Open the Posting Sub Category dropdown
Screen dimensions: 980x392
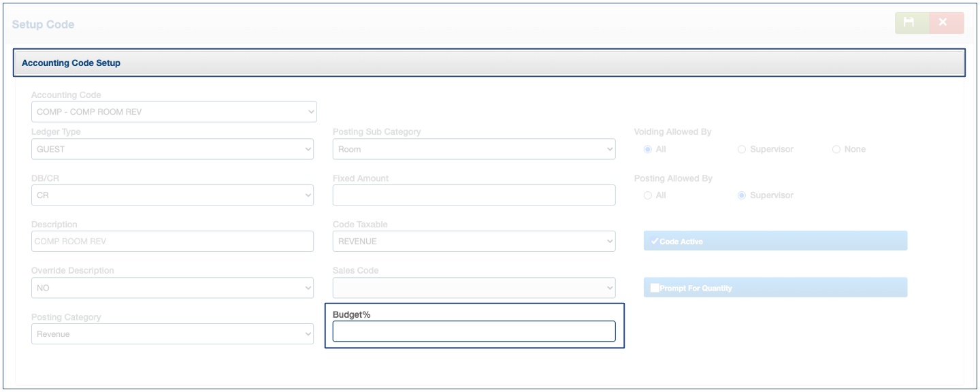(474, 149)
